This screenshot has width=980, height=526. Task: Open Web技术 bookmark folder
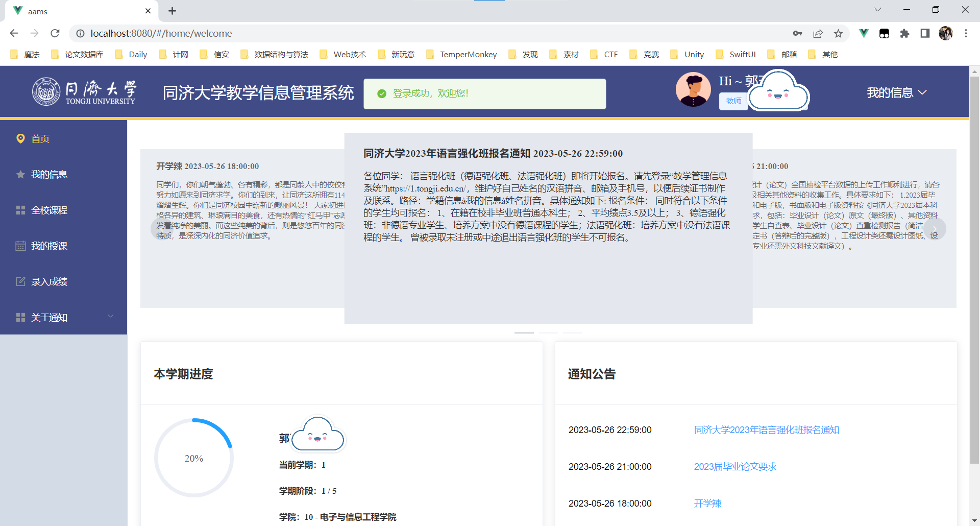click(x=342, y=54)
